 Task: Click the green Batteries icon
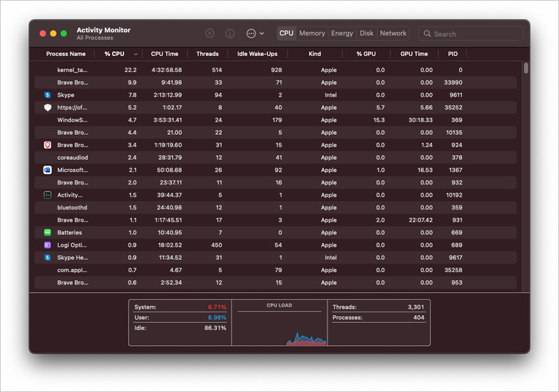click(48, 233)
